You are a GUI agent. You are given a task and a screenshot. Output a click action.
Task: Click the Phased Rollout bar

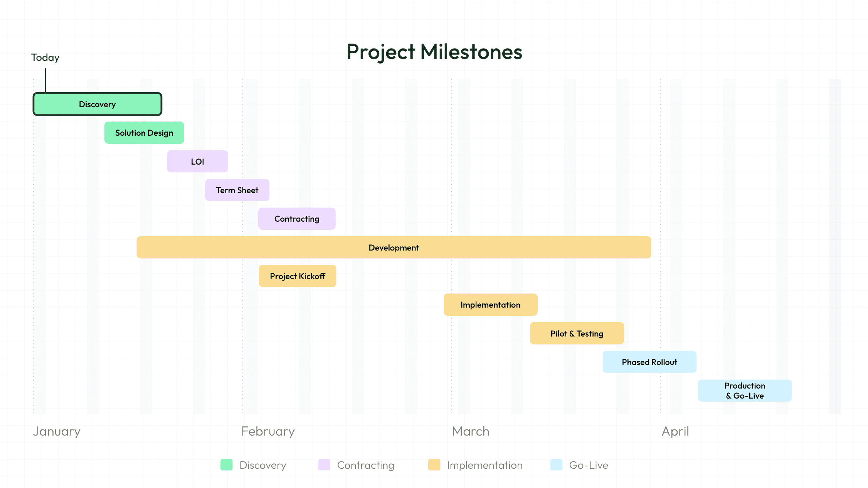click(649, 362)
